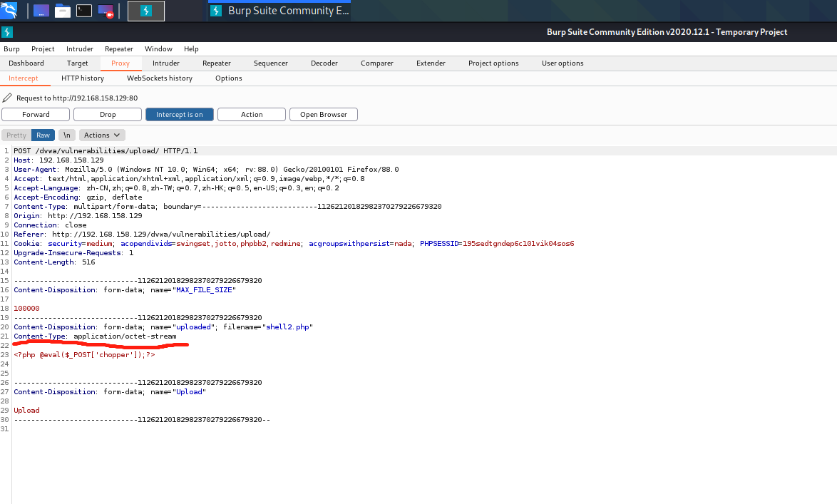Click the Host header line
The width and height of the screenshot is (837, 504).
(58, 160)
